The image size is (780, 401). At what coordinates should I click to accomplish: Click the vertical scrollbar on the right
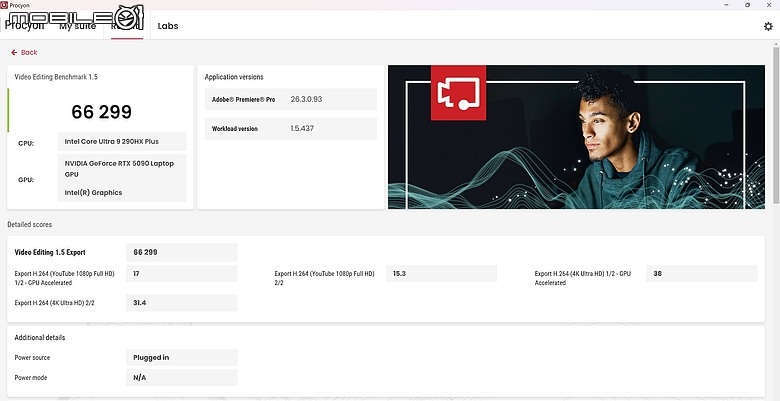click(x=776, y=124)
